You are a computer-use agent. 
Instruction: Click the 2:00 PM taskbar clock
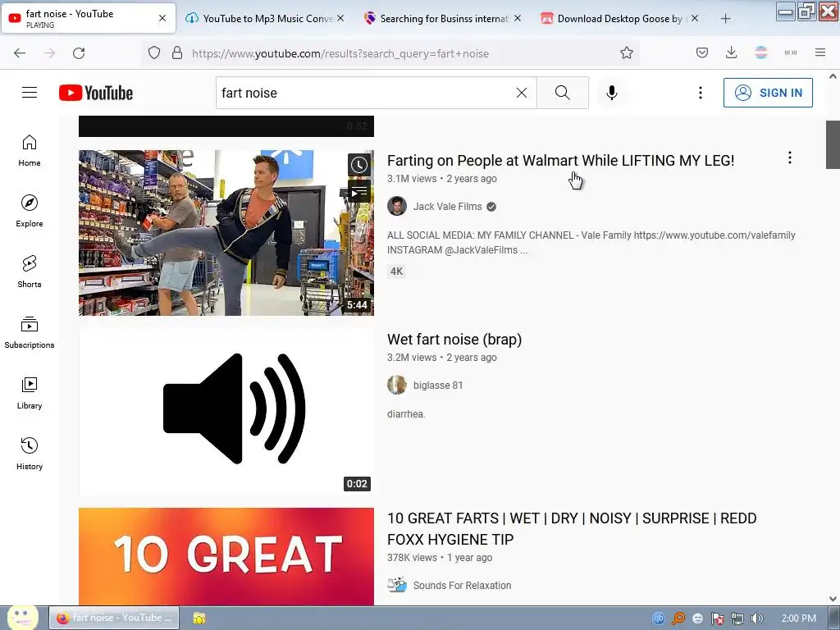click(799, 619)
